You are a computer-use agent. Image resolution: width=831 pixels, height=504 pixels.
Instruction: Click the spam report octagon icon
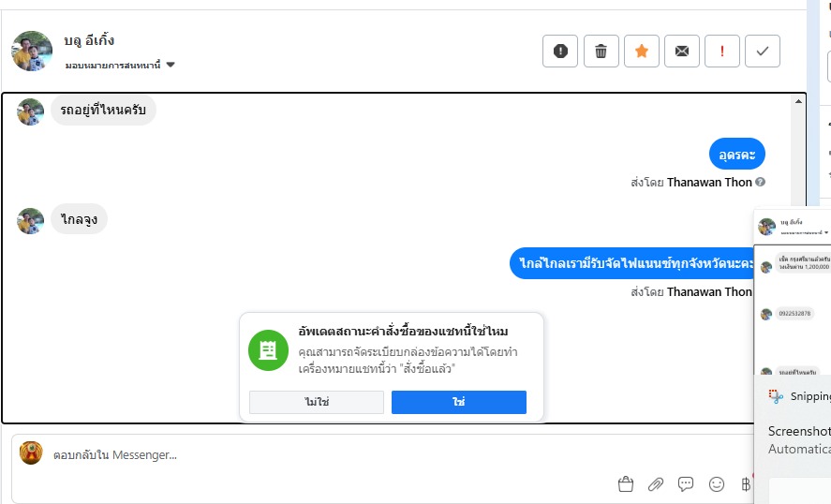click(x=560, y=52)
